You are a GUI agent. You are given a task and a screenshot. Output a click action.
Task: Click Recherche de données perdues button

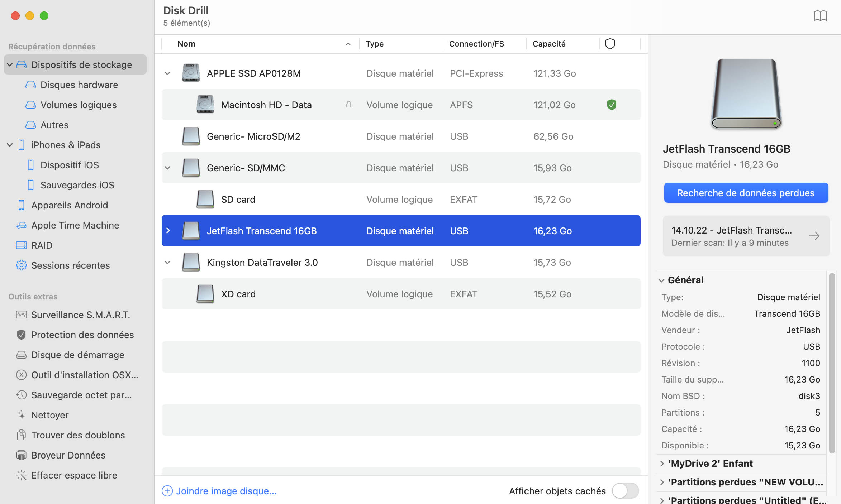746,193
